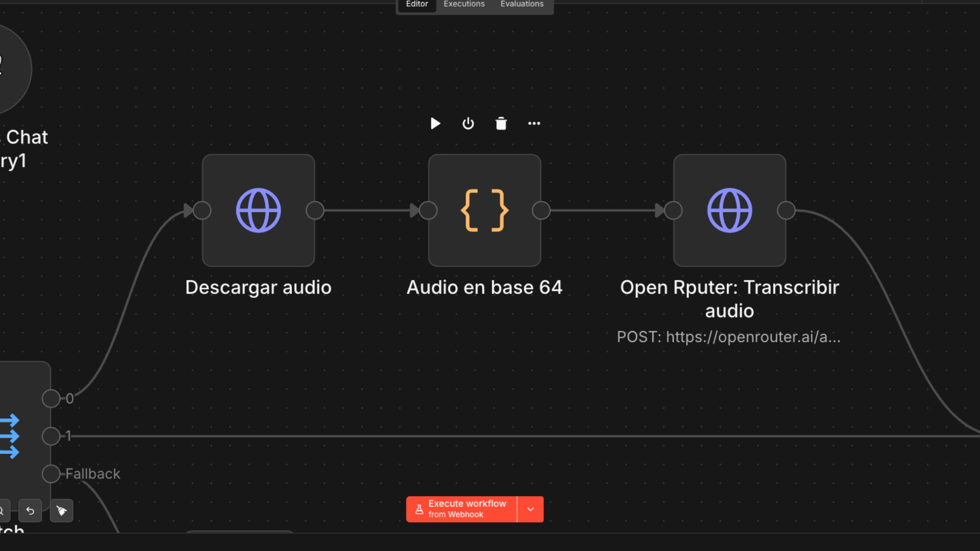Click Descargar audio output connector
980x551 pixels.
click(315, 210)
